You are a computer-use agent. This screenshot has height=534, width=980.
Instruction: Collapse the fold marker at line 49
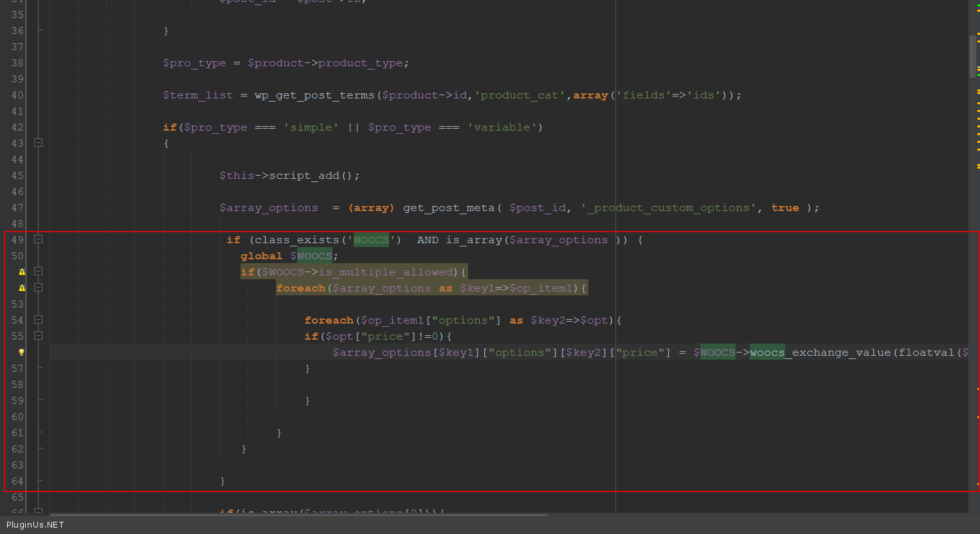point(38,239)
